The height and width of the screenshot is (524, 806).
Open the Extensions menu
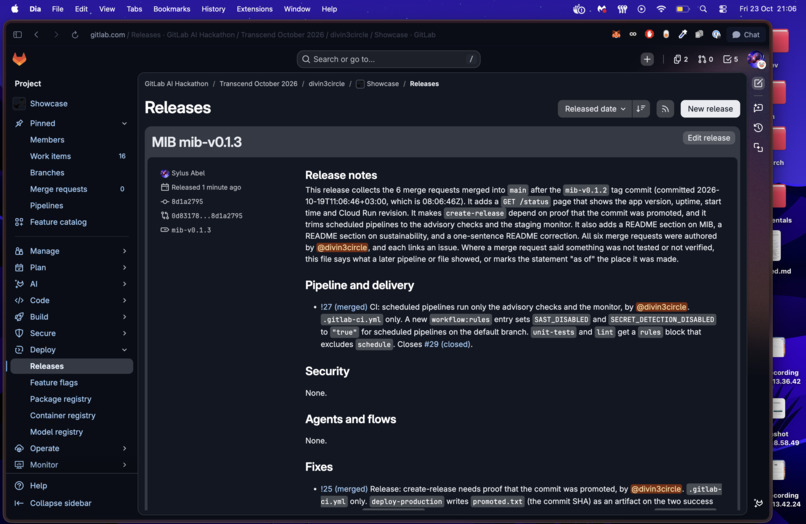click(254, 9)
